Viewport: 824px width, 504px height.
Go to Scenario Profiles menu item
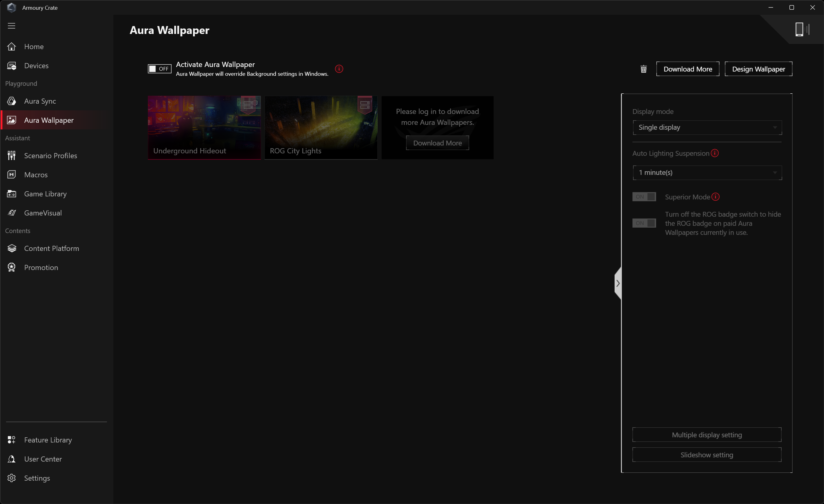[51, 155]
